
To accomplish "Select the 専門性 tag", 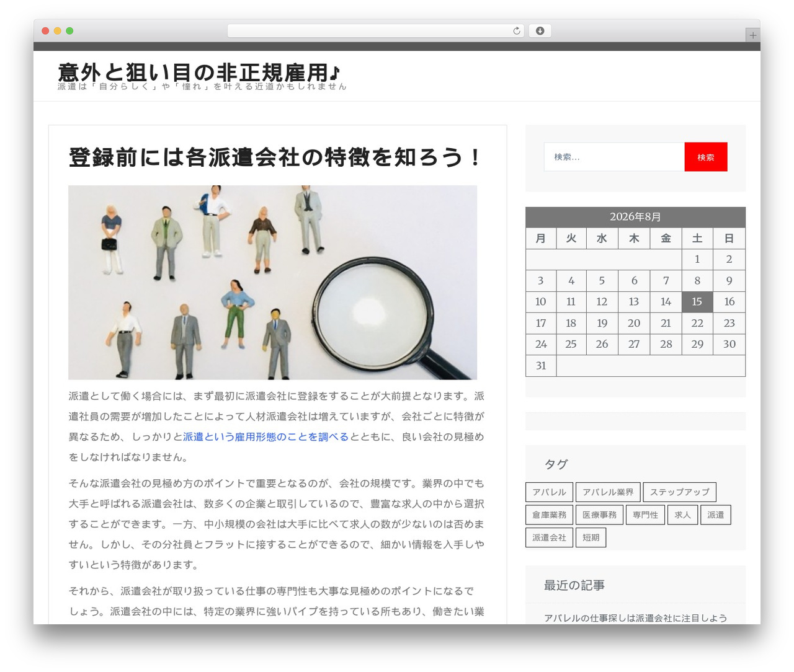I will point(645,515).
